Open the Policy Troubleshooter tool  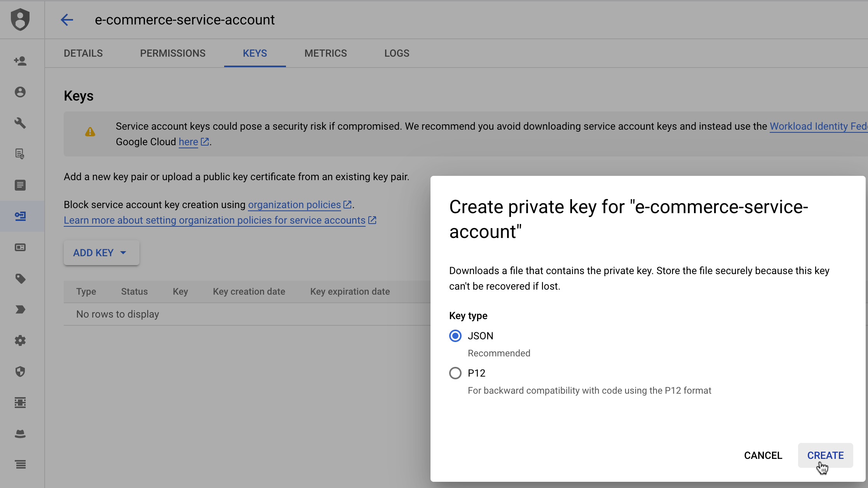coord(20,123)
